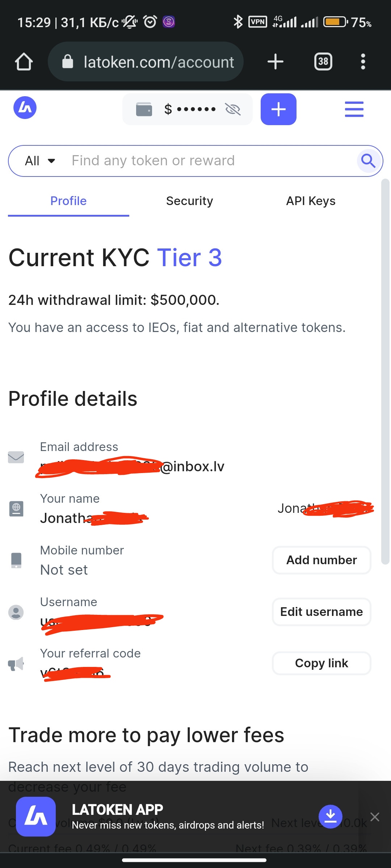Screen dimensions: 391x868
Task: Click the Edit username button
Action: 321,612
